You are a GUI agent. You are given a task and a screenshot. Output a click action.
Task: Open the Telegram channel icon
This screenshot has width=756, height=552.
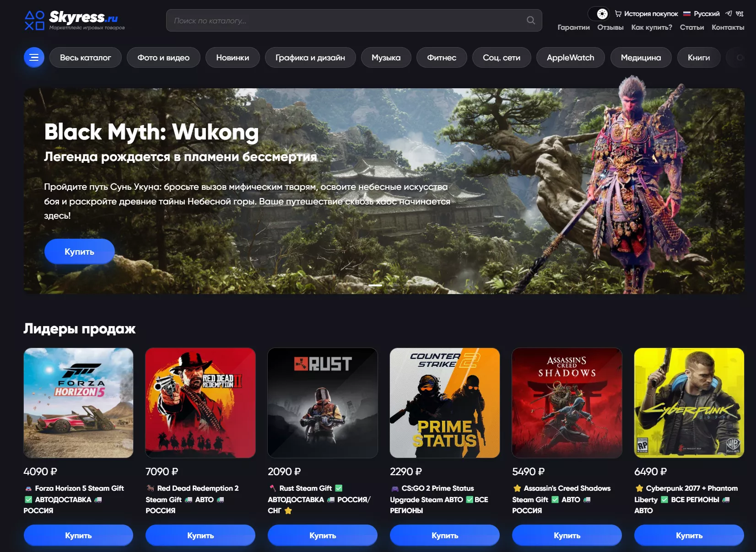729,14
